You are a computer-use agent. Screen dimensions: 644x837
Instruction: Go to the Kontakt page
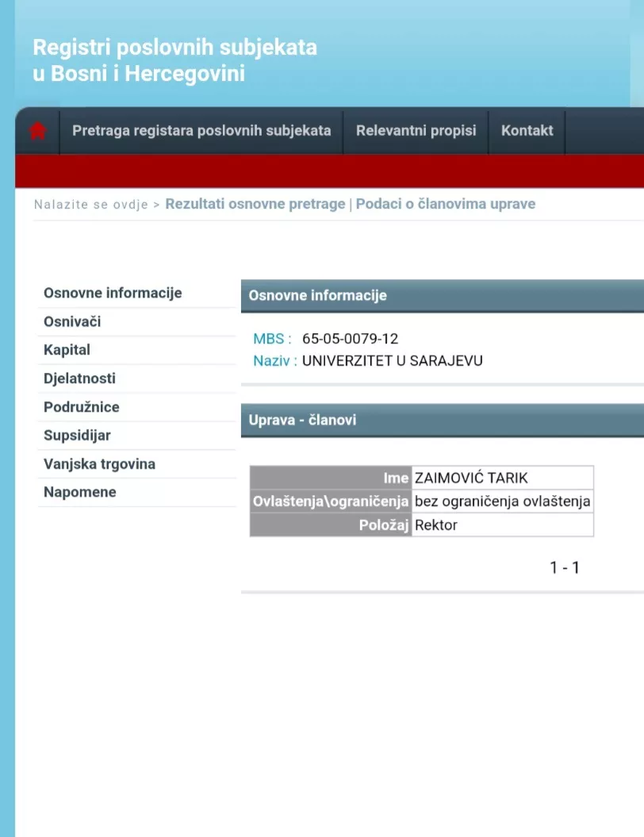527,131
